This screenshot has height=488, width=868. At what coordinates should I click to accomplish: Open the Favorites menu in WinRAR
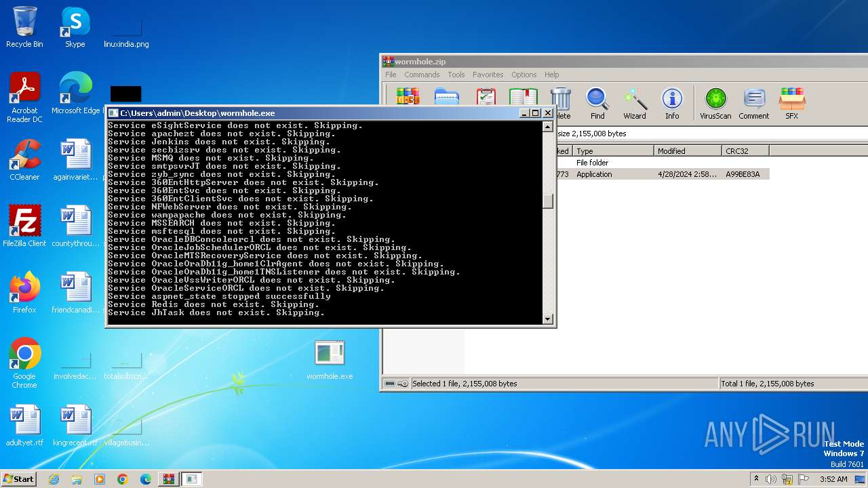point(488,75)
